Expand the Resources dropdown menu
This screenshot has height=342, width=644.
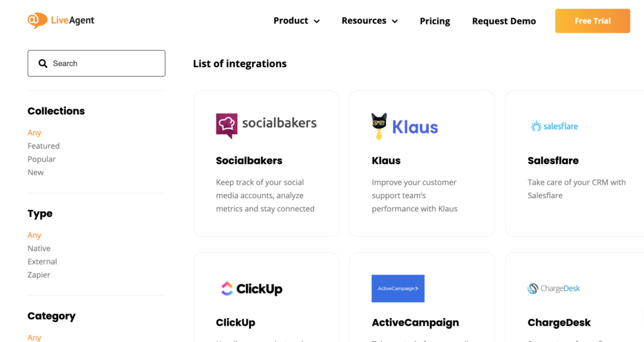369,21
